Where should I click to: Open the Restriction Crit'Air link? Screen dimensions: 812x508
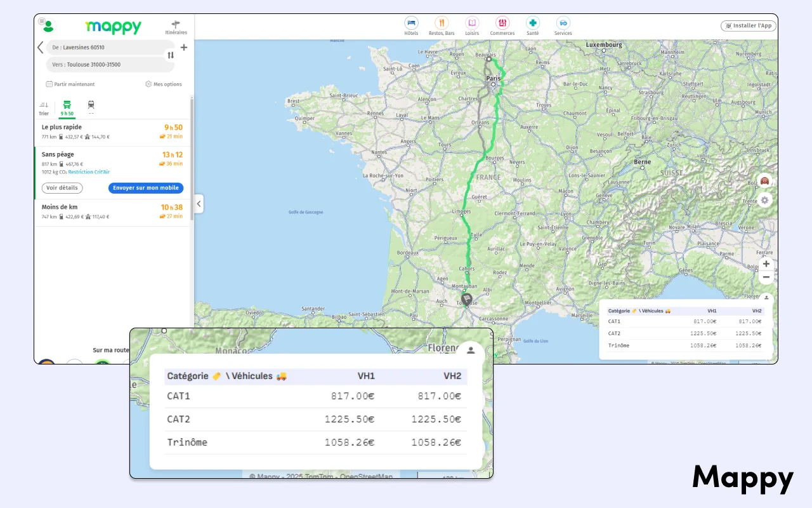(x=89, y=172)
